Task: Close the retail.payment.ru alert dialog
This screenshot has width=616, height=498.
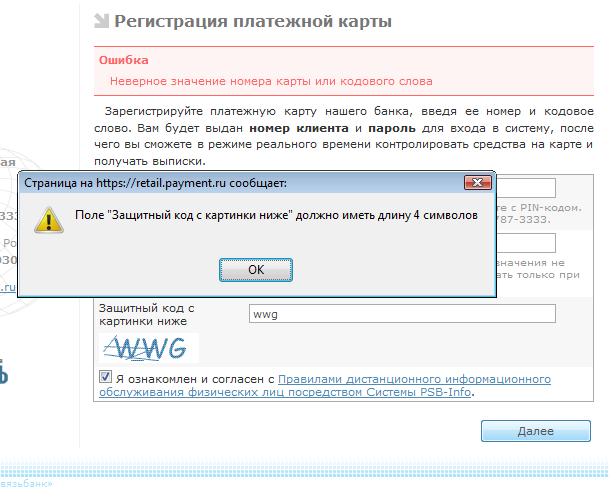Action: coord(477,183)
